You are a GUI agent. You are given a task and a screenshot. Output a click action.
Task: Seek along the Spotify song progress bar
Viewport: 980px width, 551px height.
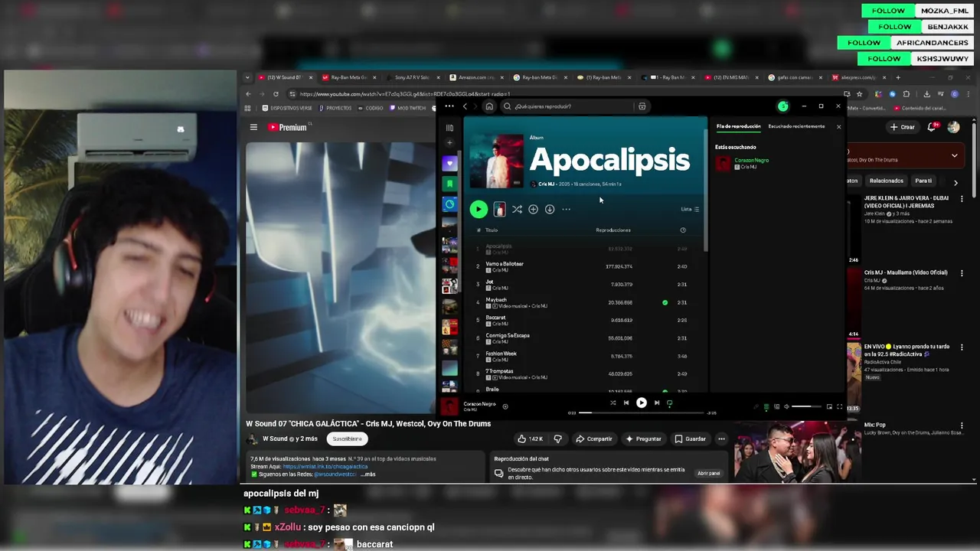click(x=642, y=412)
